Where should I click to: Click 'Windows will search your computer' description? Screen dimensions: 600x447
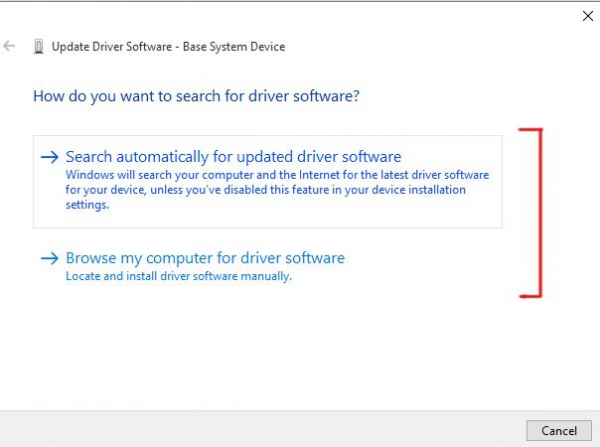[x=277, y=190]
